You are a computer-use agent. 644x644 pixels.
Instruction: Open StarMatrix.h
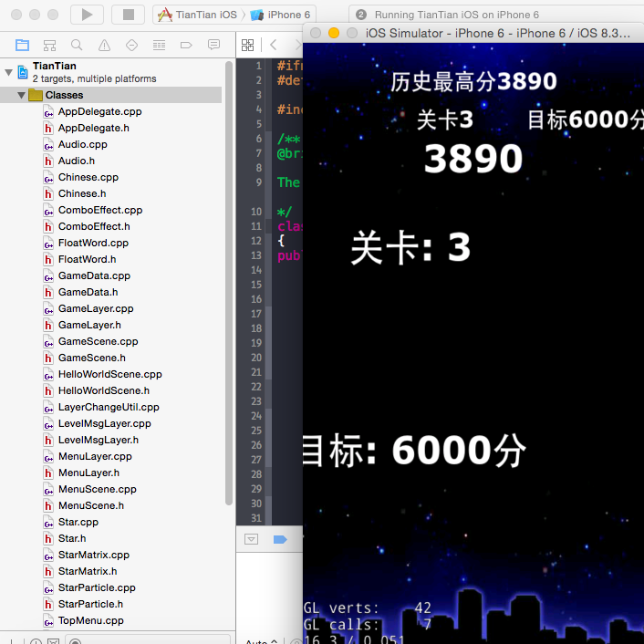88,572
